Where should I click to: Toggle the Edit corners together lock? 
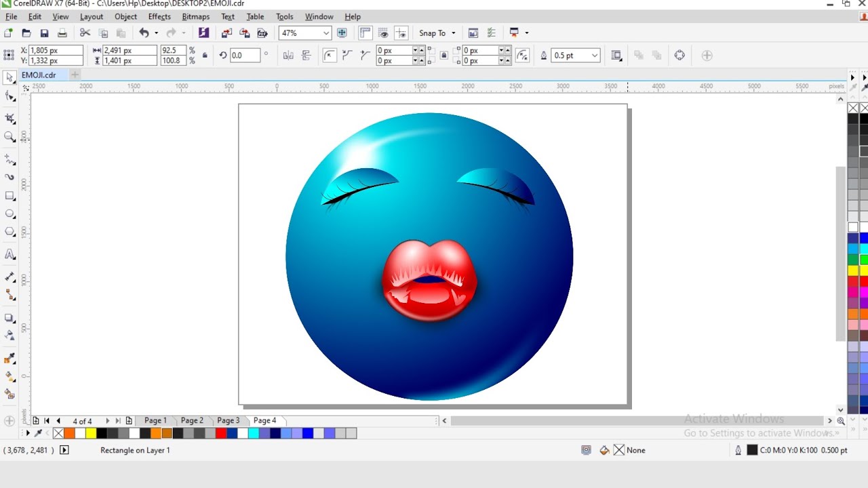pyautogui.click(x=444, y=56)
